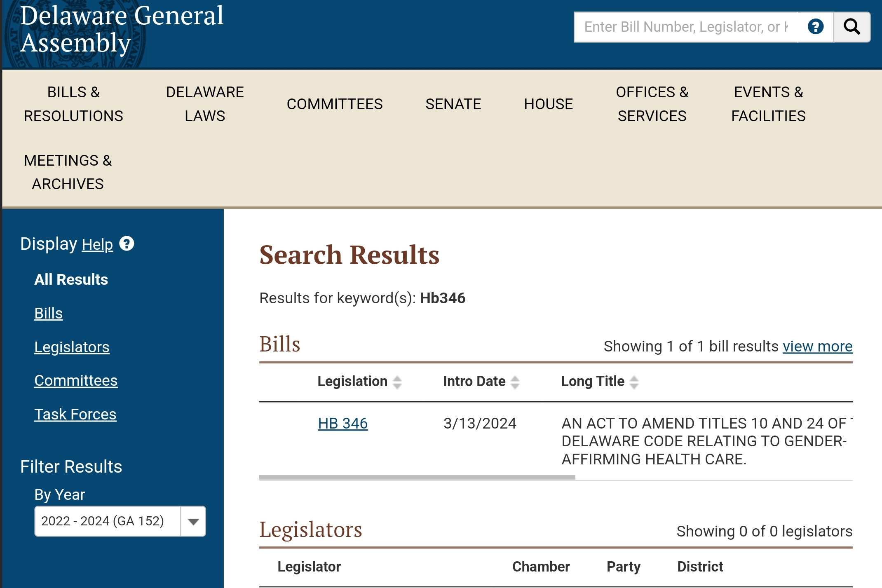
Task: Click the bills table horizontal scrollbar
Action: pyautogui.click(x=417, y=478)
